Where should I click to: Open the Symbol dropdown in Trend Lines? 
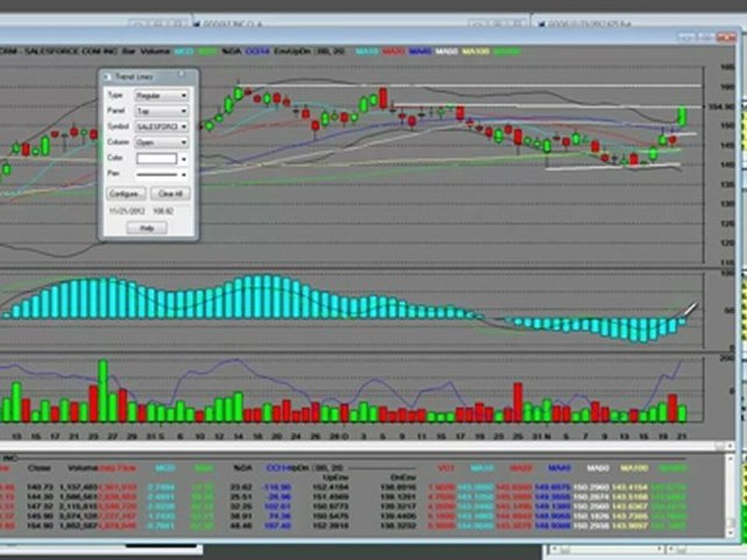pyautogui.click(x=161, y=127)
